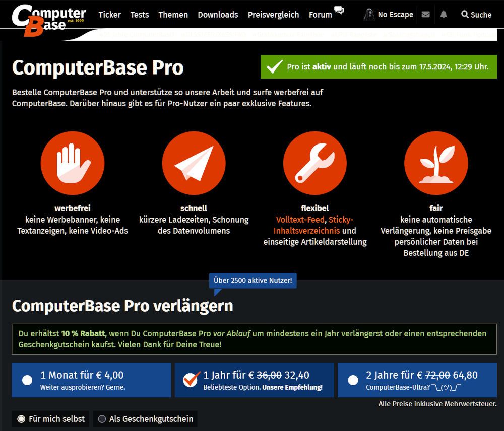
Task: Choose Als Geschenkgutschein radio option
Action: [x=145, y=419]
